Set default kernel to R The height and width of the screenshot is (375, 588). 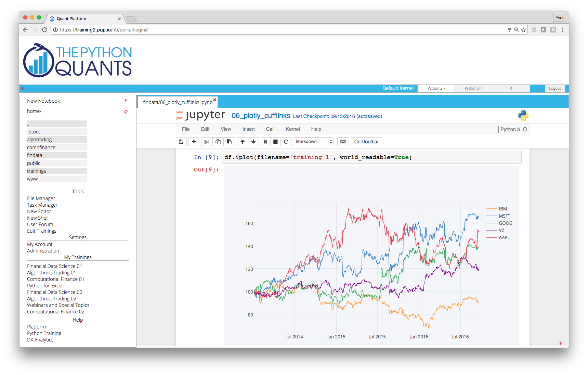click(511, 88)
